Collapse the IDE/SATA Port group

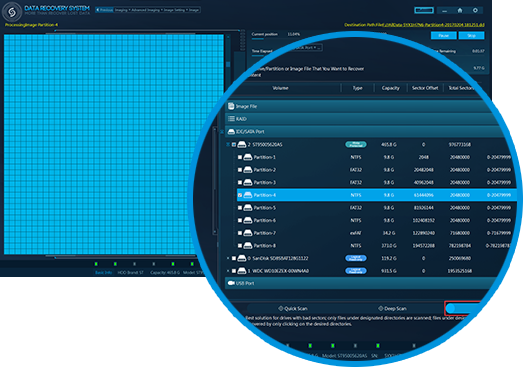(222, 132)
